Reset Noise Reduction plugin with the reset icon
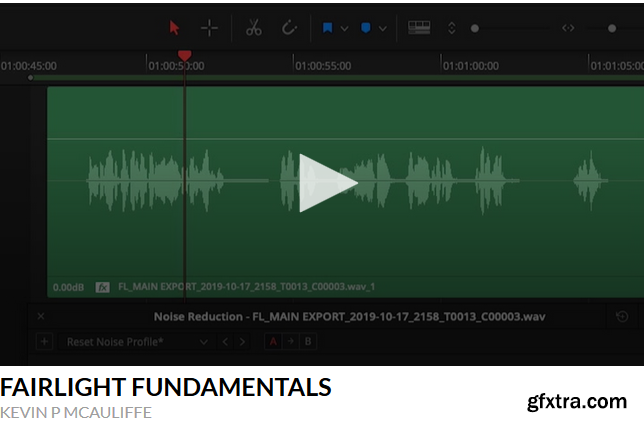Viewport: 644px width, 425px height. tap(622, 317)
